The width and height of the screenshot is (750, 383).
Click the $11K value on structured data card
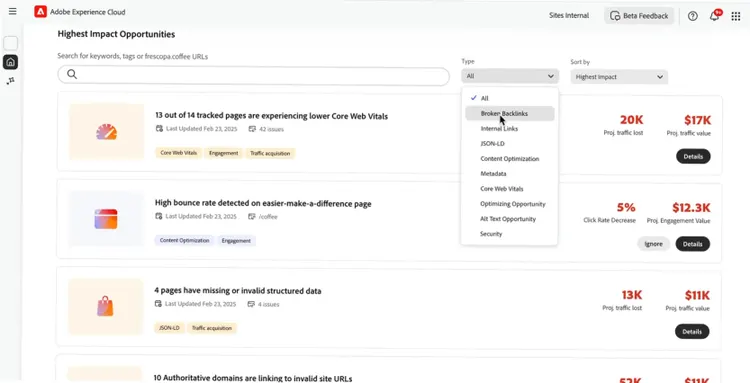(697, 295)
